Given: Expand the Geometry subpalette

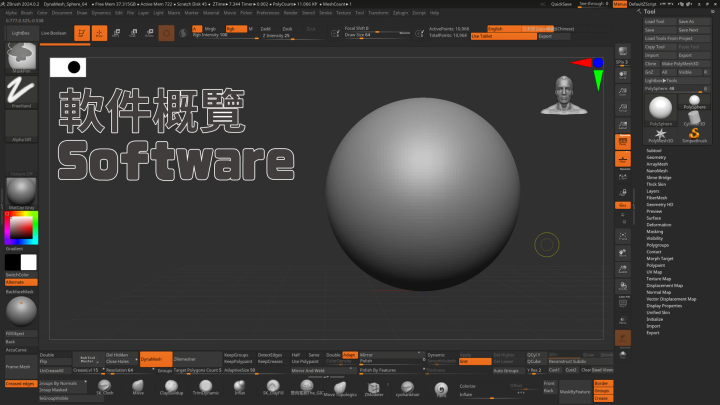Looking at the screenshot, I should pos(656,157).
